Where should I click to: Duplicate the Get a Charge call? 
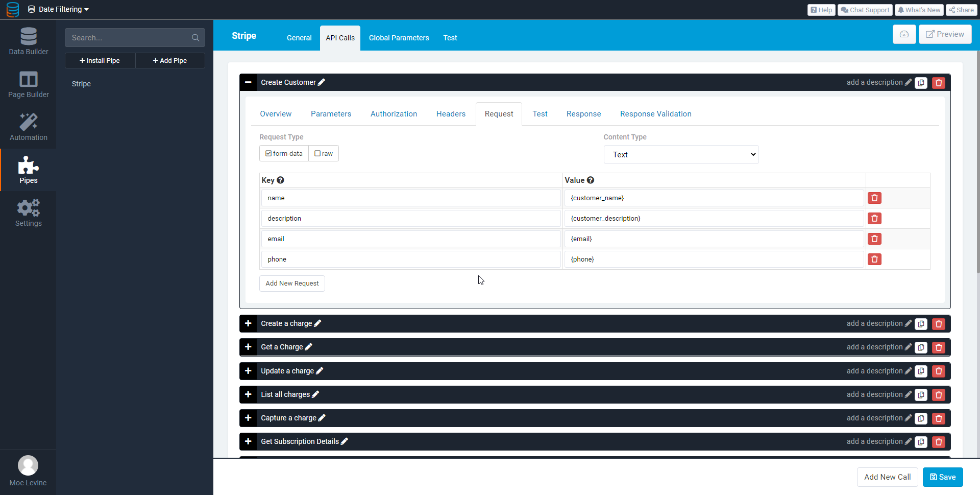tap(921, 347)
